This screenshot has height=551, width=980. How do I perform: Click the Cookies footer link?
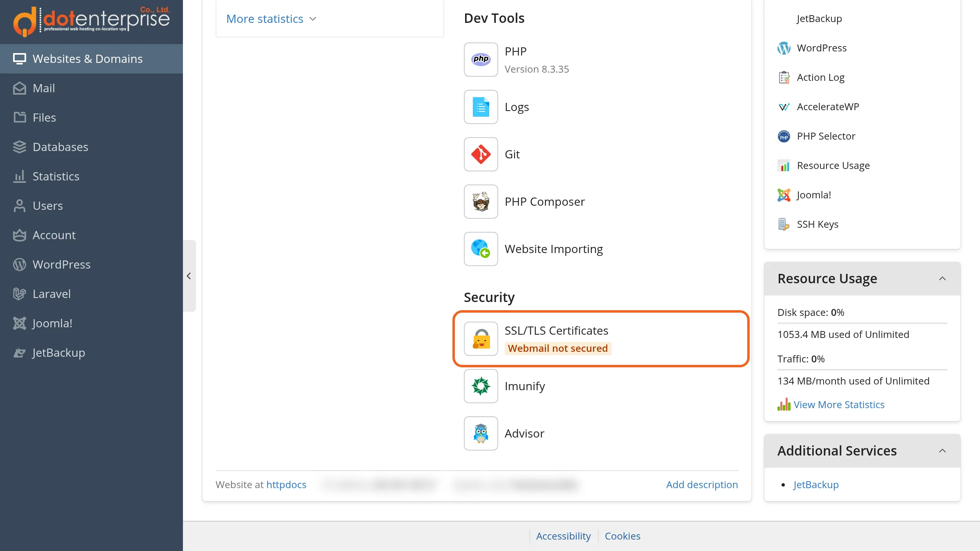[622, 536]
